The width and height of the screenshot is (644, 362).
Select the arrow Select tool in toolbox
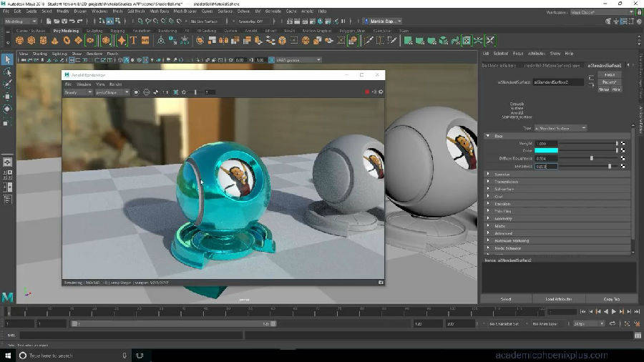7,59
